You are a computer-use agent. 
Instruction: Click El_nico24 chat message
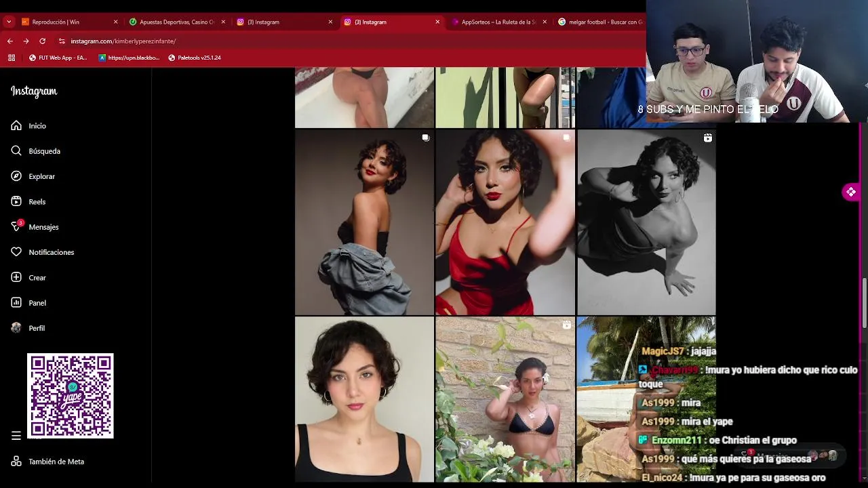click(x=733, y=478)
